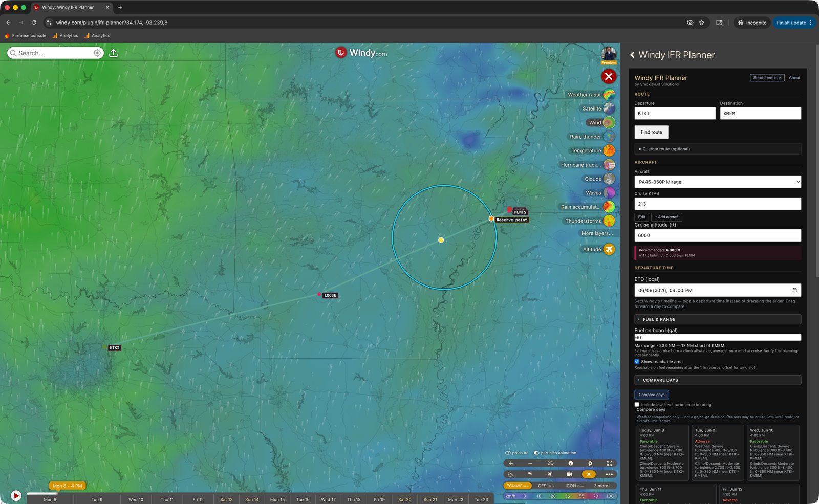Open webcams via the camera icon
This screenshot has height=504, width=819.
pyautogui.click(x=569, y=474)
